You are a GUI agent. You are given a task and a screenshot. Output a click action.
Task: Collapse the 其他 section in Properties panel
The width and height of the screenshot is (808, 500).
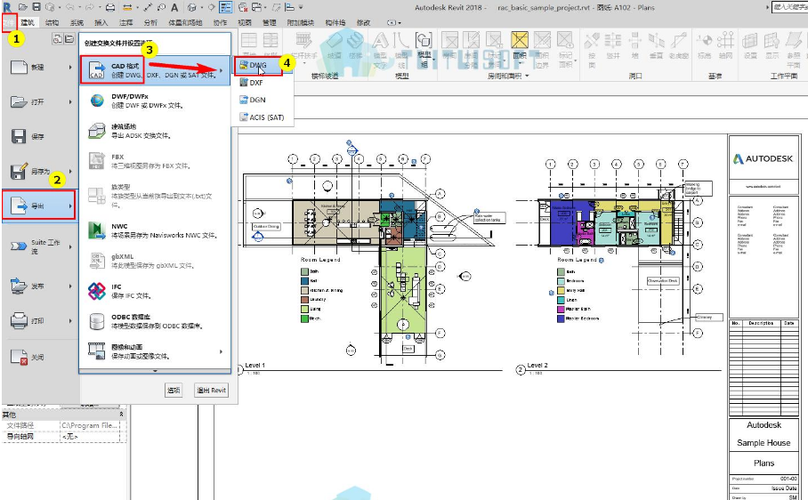123,414
